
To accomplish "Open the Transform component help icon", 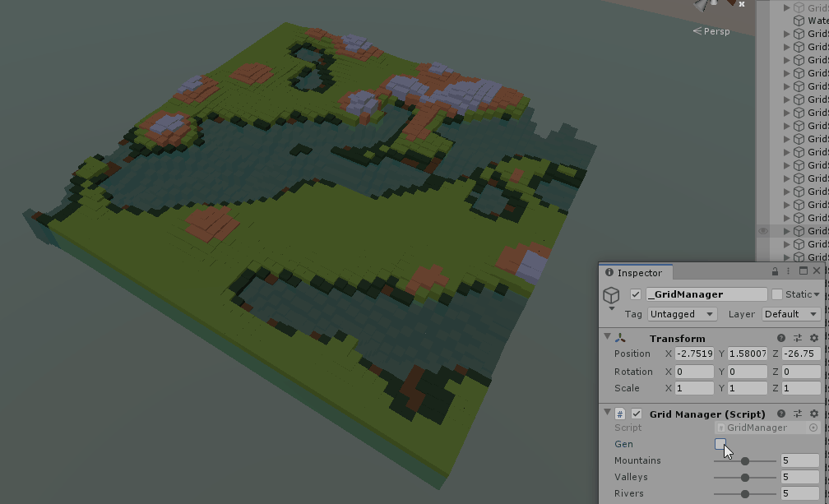I will click(781, 338).
